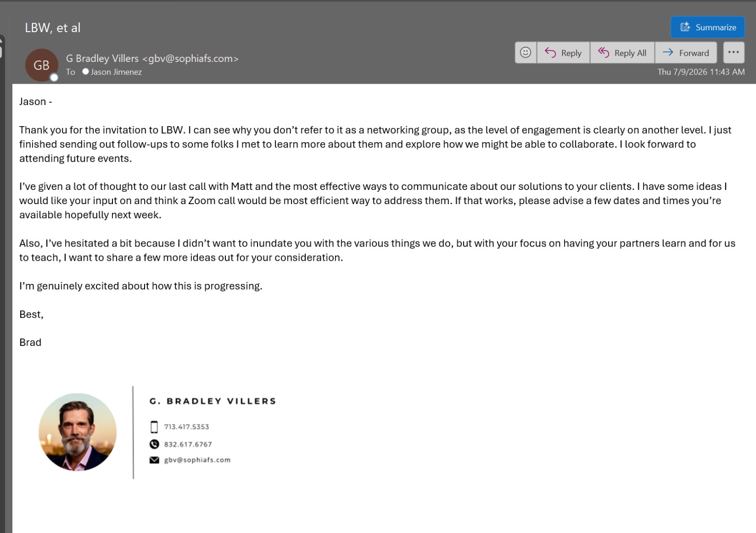Click the Reply All double-arrow icon

click(603, 52)
